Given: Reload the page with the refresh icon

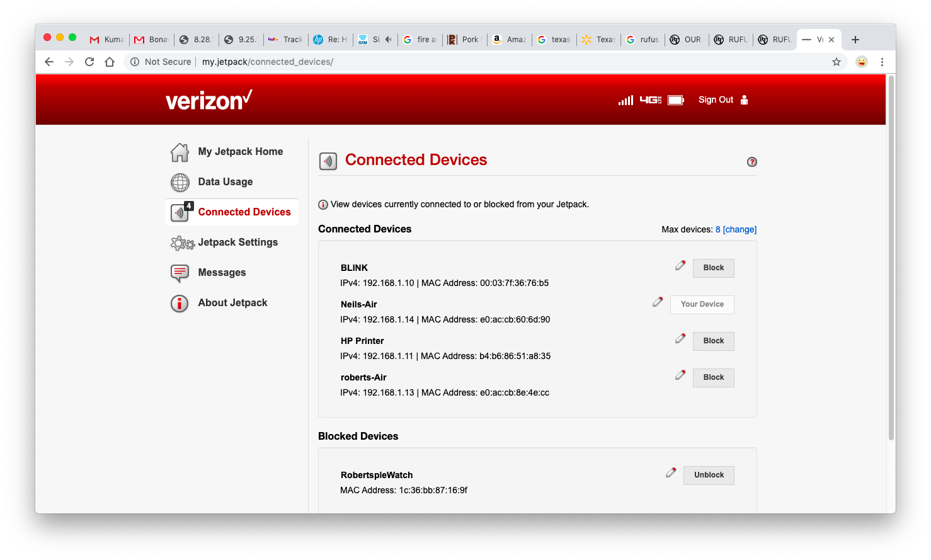Looking at the screenshot, I should [x=89, y=62].
